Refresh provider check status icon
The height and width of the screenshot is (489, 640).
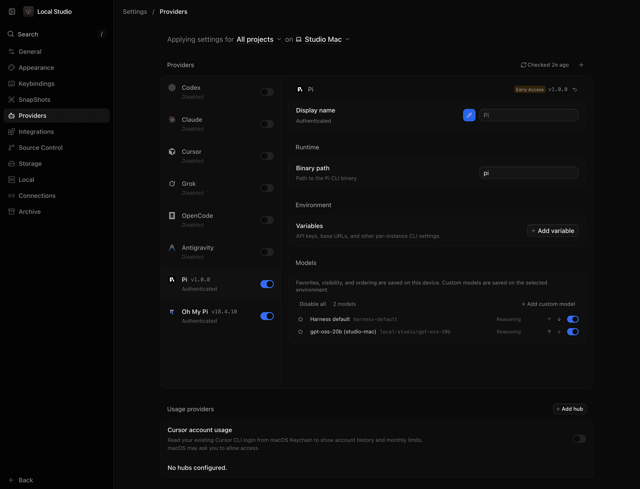pos(523,65)
